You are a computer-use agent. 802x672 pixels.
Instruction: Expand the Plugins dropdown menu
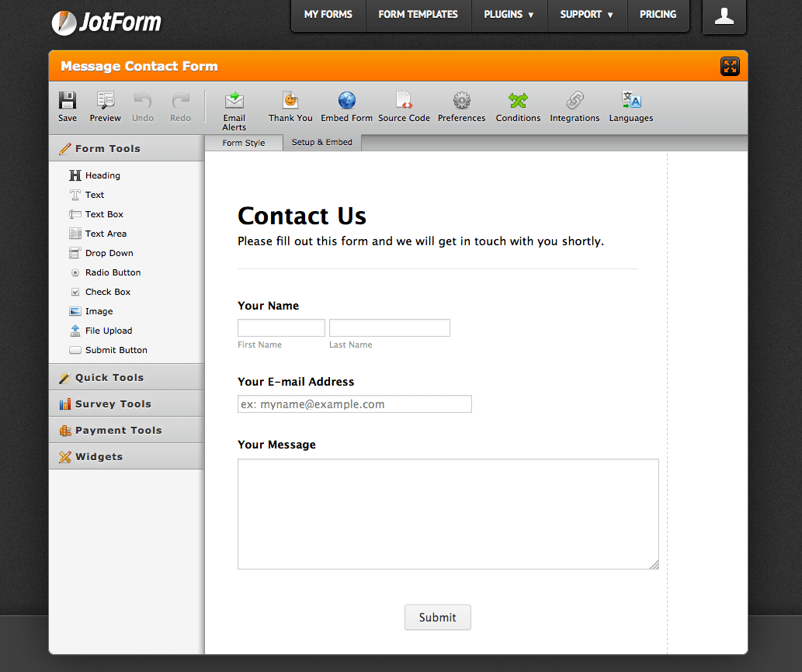[509, 15]
